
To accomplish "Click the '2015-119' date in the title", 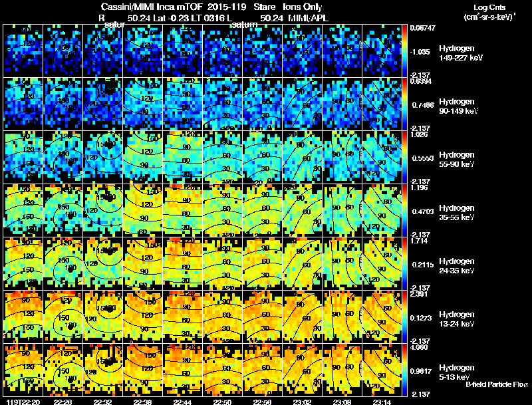I will pyautogui.click(x=228, y=7).
